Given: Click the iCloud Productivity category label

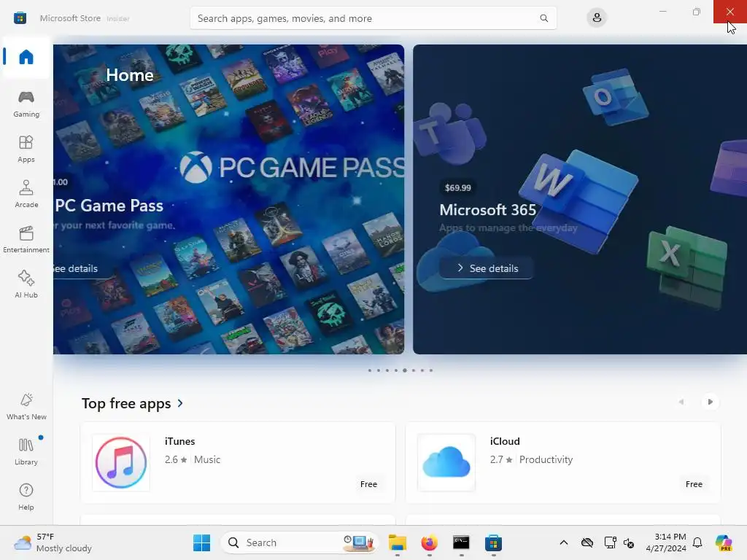Looking at the screenshot, I should click(x=546, y=459).
